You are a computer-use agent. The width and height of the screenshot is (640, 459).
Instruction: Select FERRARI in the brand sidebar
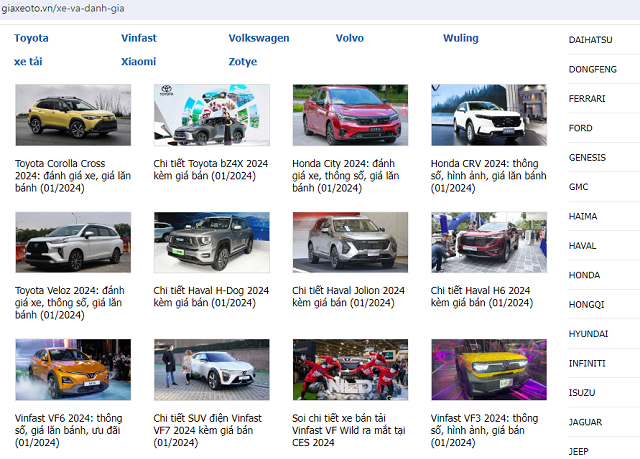point(586,99)
